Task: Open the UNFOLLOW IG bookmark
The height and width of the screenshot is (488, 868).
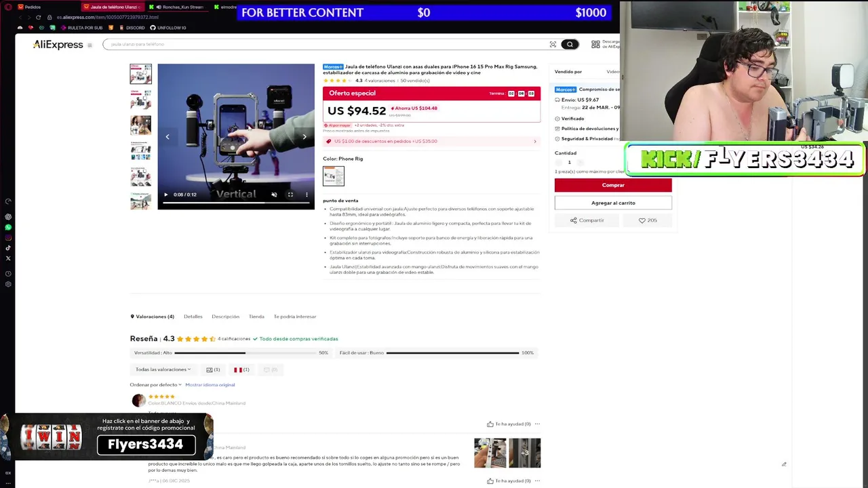Action: 167,28
